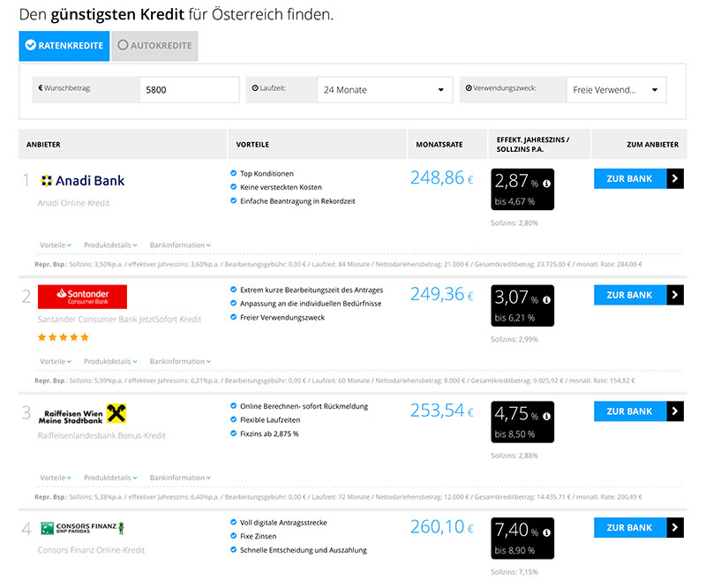Click the 253,54 € monthly rate
This screenshot has height=588, width=706.
coord(442,410)
